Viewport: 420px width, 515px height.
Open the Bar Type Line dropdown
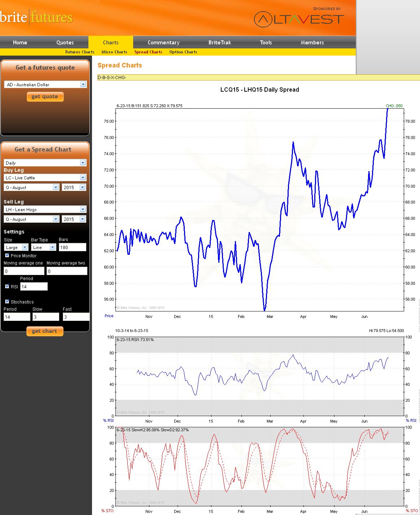[x=52, y=247]
